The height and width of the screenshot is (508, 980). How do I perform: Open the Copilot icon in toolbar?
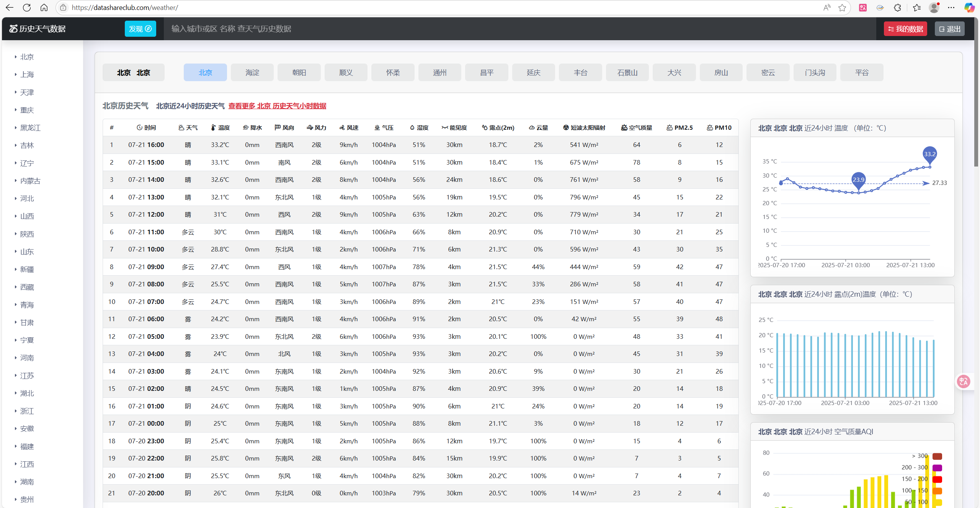969,8
